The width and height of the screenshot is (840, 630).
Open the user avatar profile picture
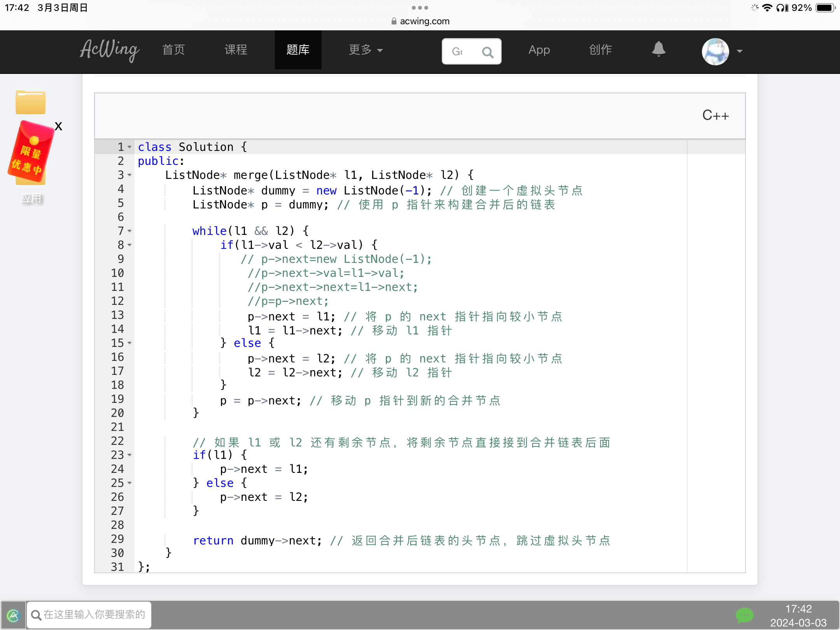(715, 51)
